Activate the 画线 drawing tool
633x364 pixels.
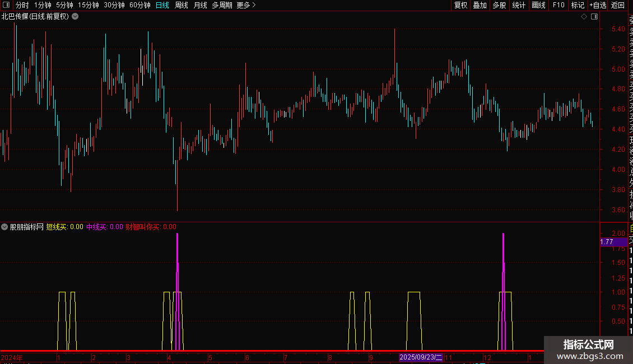click(538, 5)
